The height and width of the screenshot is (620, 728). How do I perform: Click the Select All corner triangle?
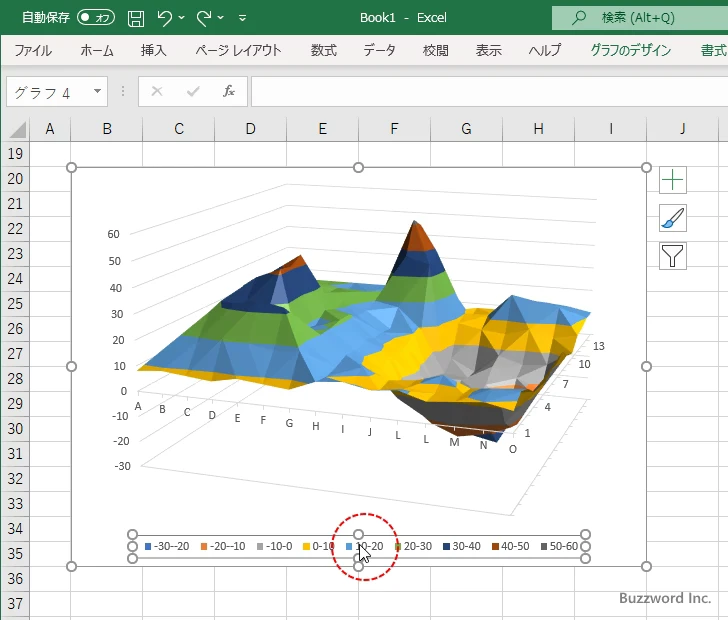tap(18, 129)
